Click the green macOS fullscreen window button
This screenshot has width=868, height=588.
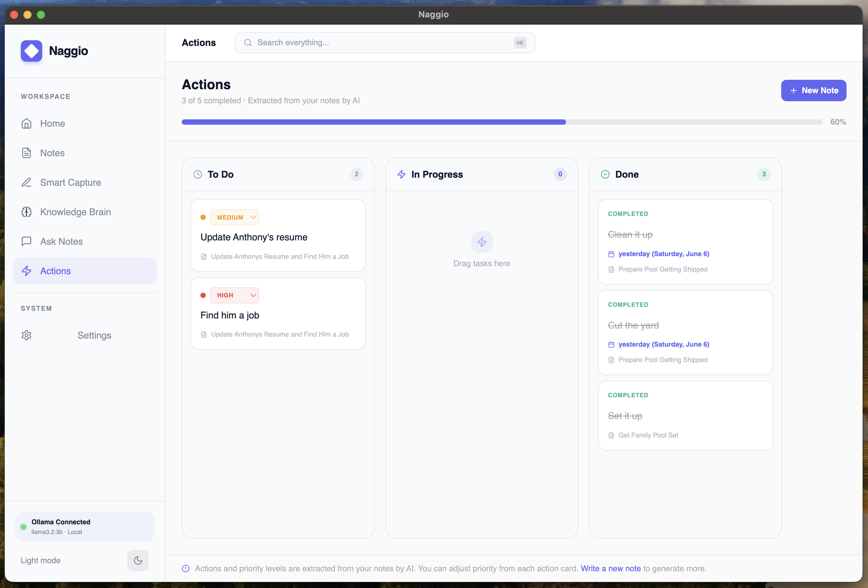tap(41, 14)
